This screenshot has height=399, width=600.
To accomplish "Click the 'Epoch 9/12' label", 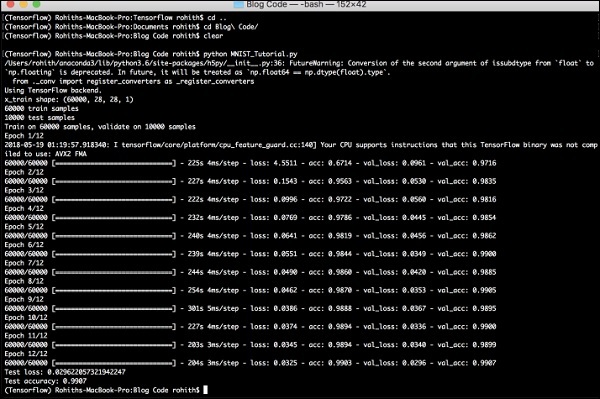I will tap(24, 299).
